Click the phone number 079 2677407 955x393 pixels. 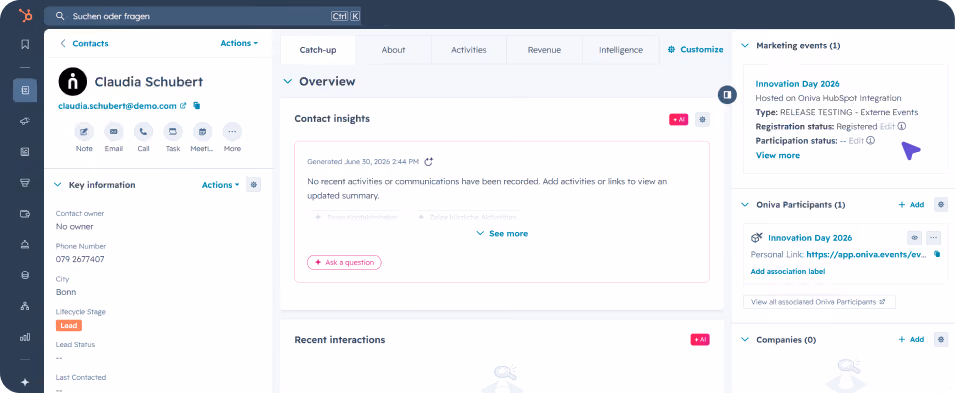[x=80, y=259]
